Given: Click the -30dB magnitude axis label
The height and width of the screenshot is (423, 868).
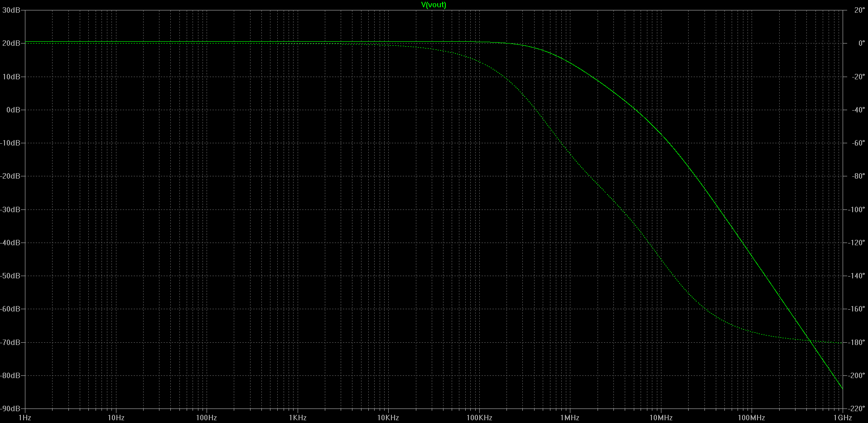Looking at the screenshot, I should [x=10, y=209].
